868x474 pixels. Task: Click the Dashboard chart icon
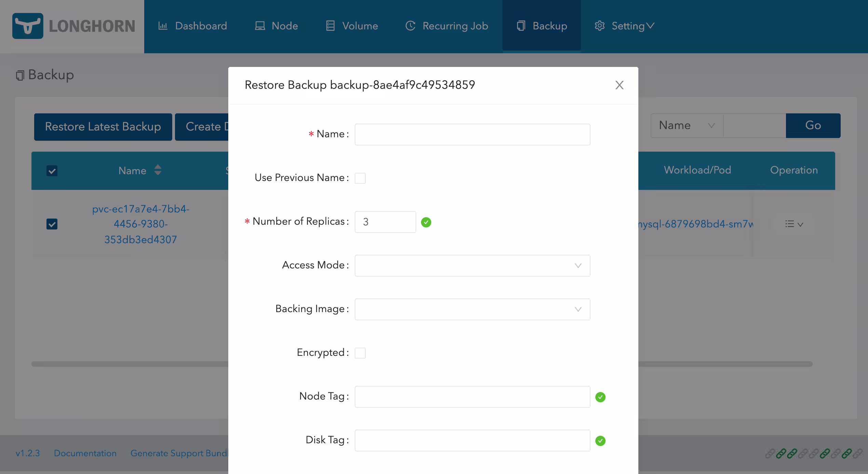coord(163,26)
